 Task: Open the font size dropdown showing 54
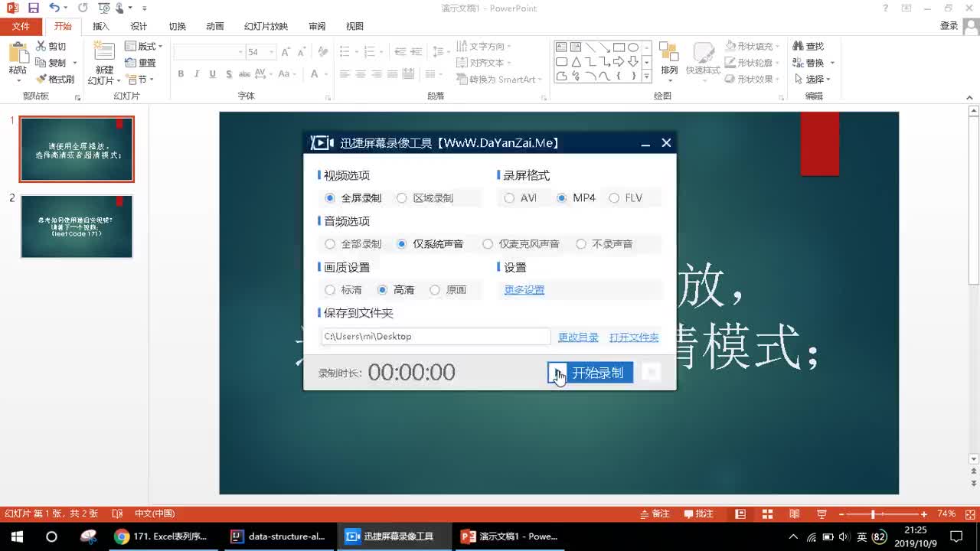pyautogui.click(x=271, y=52)
